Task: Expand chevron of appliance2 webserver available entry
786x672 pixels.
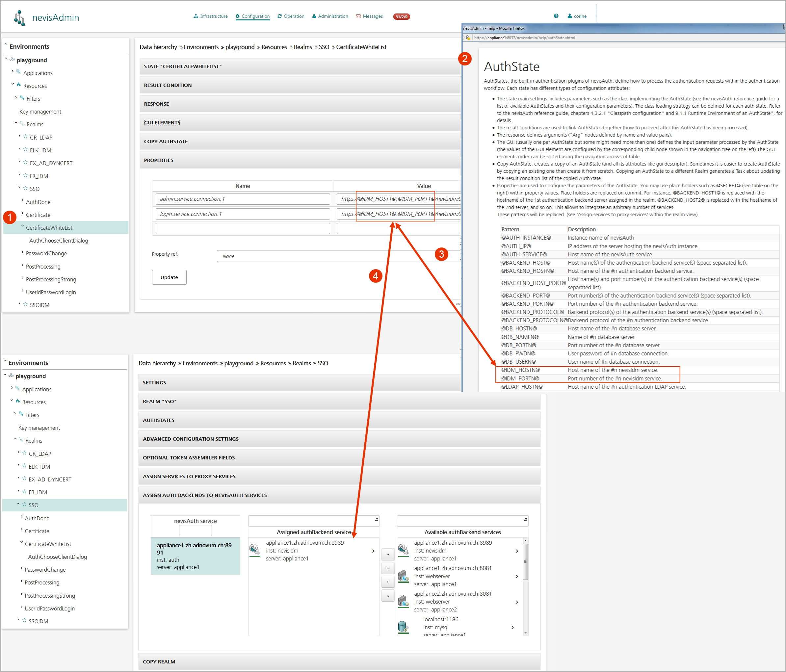Action: [x=517, y=602]
